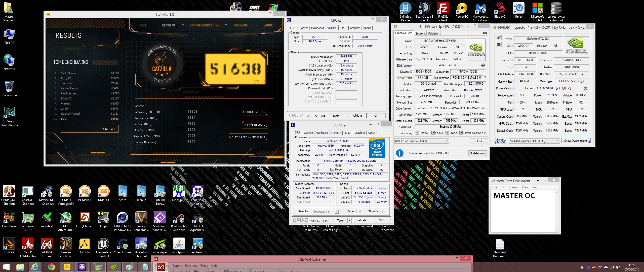This screenshot has width=644, height=272.
Task: Click Internet Explorer in taskbar
Action: 35,267
